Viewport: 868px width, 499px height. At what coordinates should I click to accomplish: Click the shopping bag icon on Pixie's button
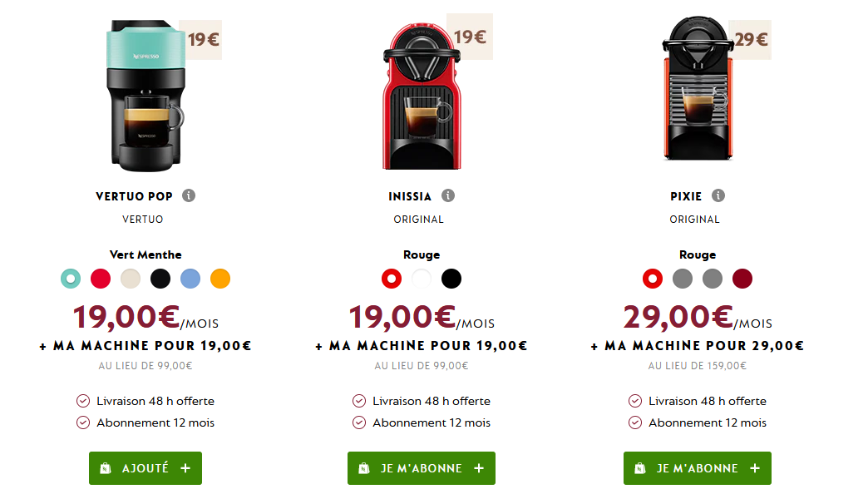point(640,468)
